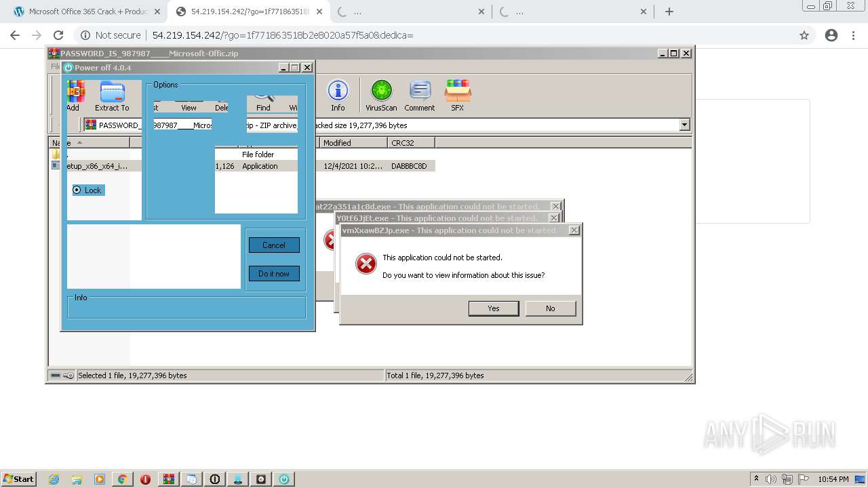Open Windows Media Player from taskbar
Viewport: 868px width, 488px height.
(x=100, y=479)
